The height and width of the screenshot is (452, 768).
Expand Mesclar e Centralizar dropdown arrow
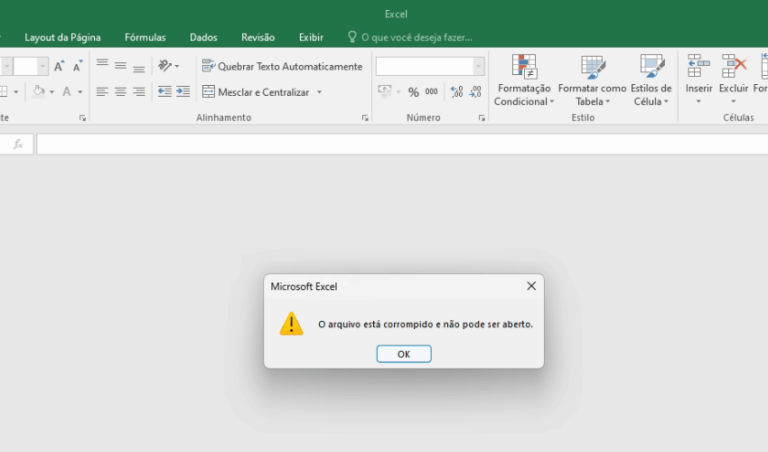[x=319, y=92]
